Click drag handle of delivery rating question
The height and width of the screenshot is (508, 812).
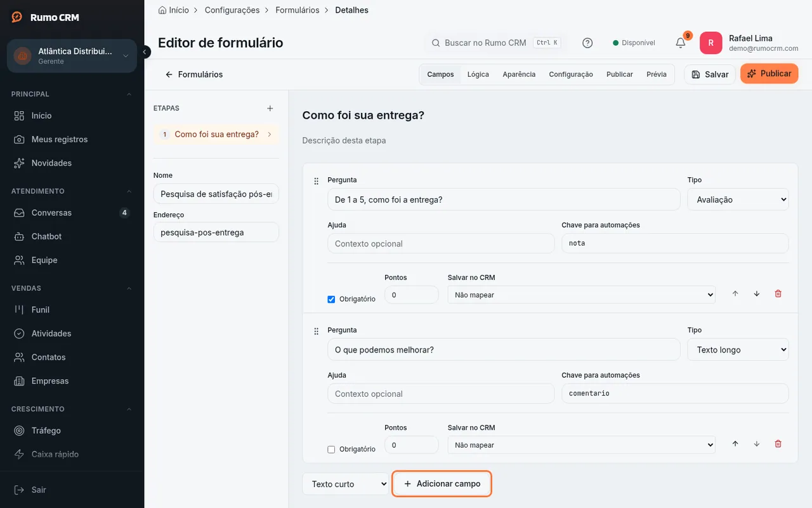coord(316,182)
